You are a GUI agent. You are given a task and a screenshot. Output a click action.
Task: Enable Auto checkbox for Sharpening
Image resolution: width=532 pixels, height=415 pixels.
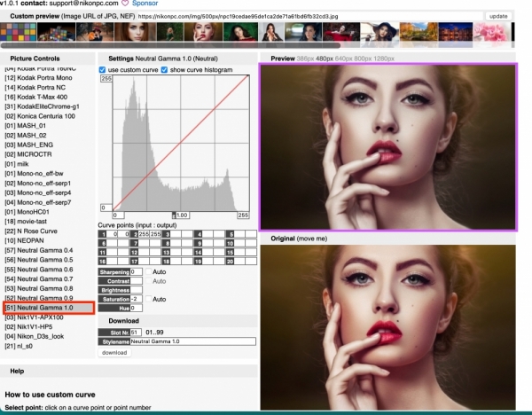pos(146,271)
